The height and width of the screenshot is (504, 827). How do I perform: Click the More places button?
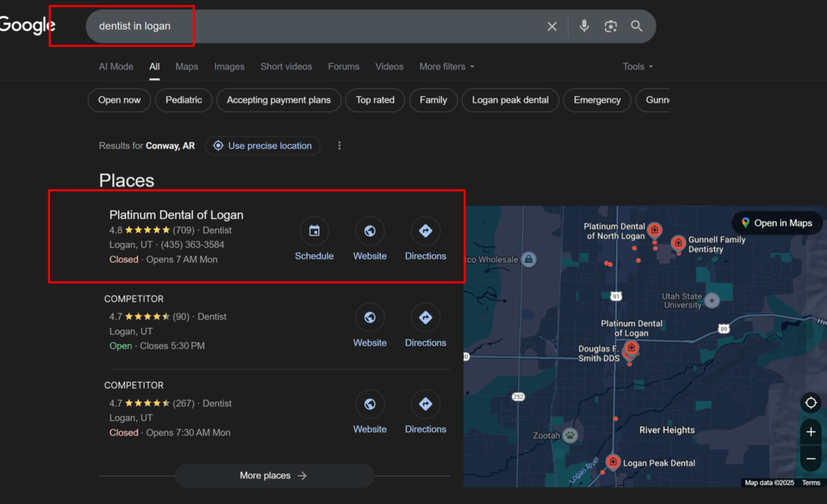pyautogui.click(x=275, y=476)
